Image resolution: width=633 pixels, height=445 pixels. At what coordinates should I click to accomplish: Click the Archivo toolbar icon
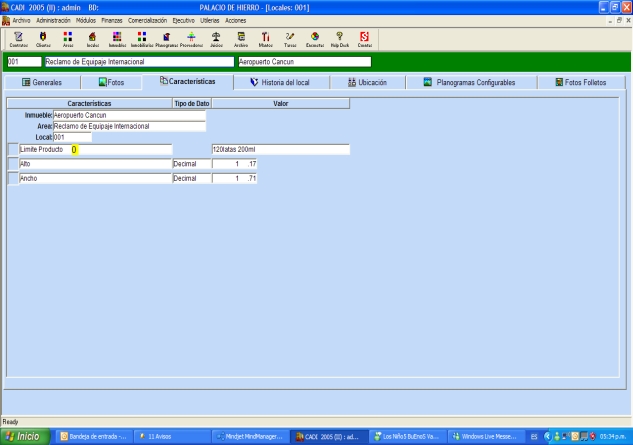click(241, 39)
